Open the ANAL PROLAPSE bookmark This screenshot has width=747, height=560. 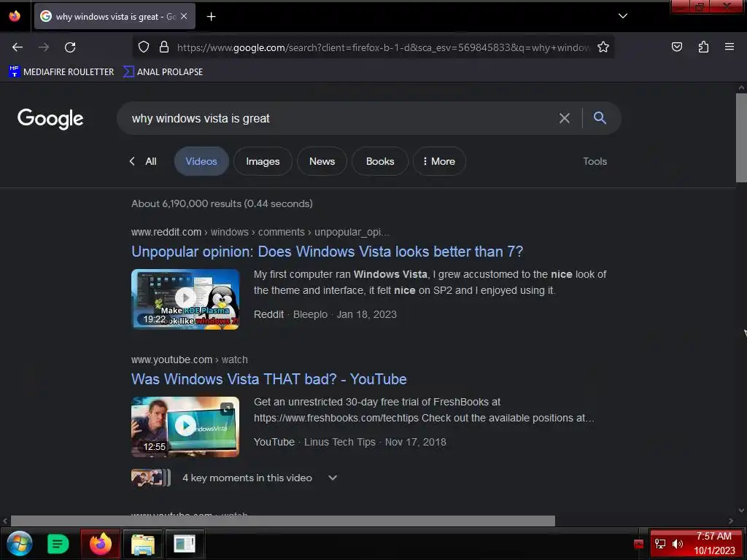coord(163,72)
